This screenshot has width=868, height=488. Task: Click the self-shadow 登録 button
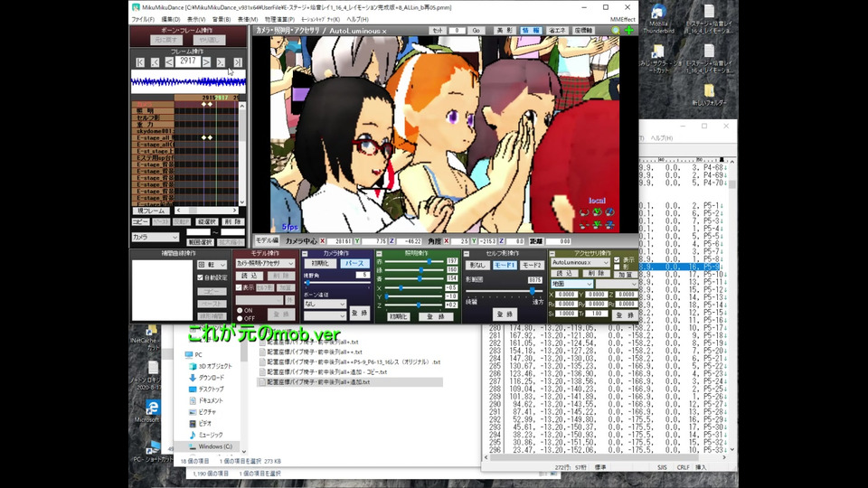(x=505, y=314)
